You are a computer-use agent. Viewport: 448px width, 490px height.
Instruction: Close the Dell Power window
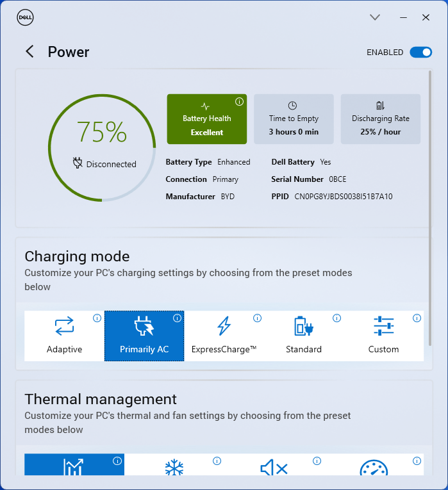click(x=426, y=17)
